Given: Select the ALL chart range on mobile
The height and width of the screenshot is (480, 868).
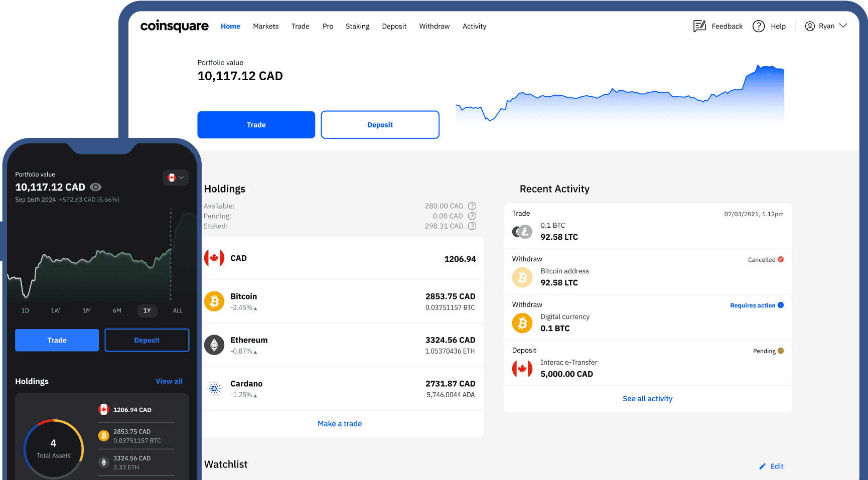Looking at the screenshot, I should tap(178, 310).
